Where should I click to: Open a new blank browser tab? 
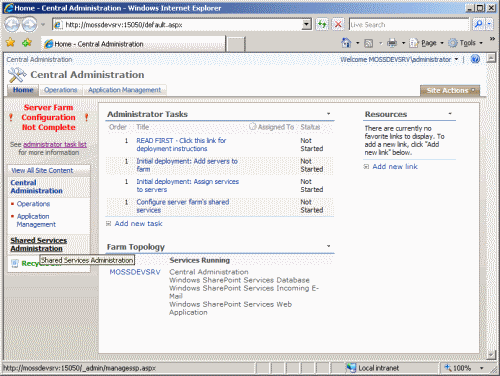236,44
